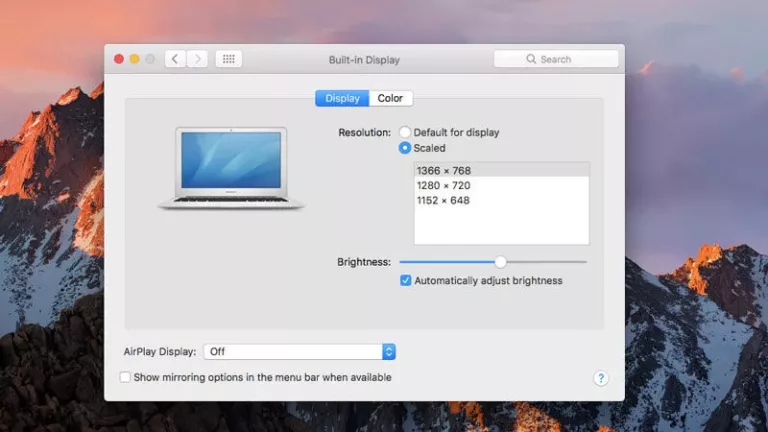
Task: Click the back navigation arrow
Action: tap(175, 59)
